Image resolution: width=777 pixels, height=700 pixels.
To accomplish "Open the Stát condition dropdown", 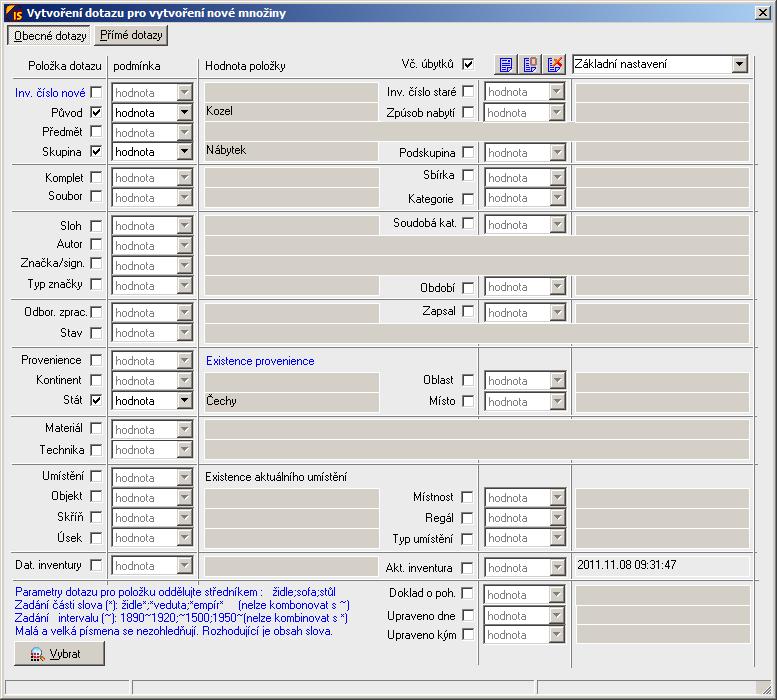I will point(184,400).
